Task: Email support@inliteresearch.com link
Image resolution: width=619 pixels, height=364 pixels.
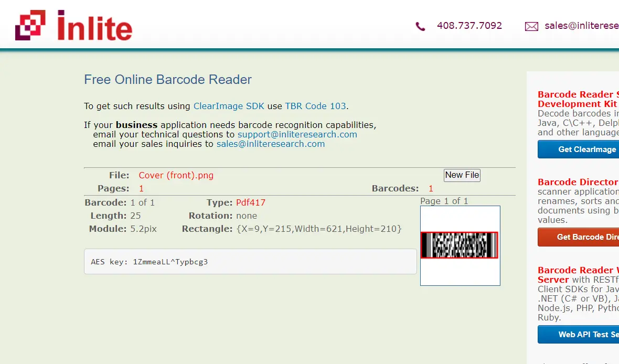Action: click(297, 135)
